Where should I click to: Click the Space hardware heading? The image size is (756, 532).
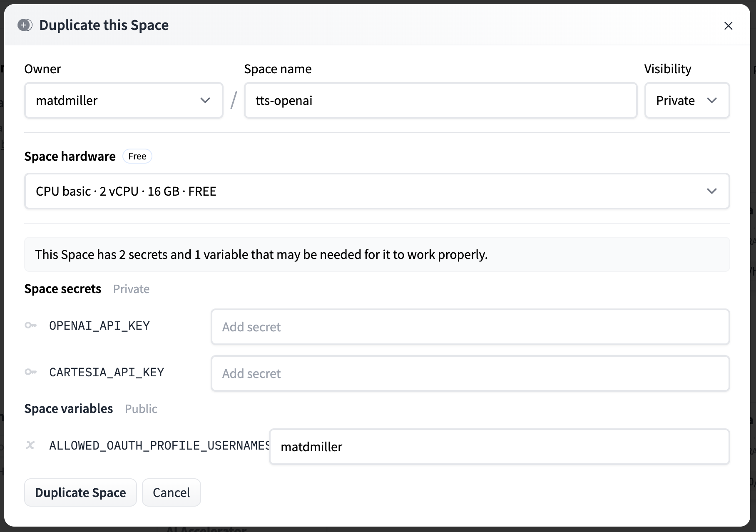(x=70, y=157)
